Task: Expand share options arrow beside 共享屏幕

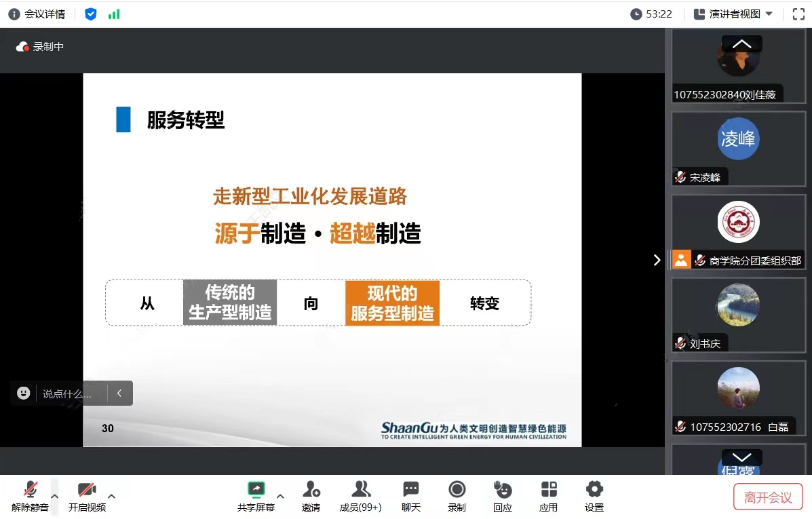Action: pos(280,496)
